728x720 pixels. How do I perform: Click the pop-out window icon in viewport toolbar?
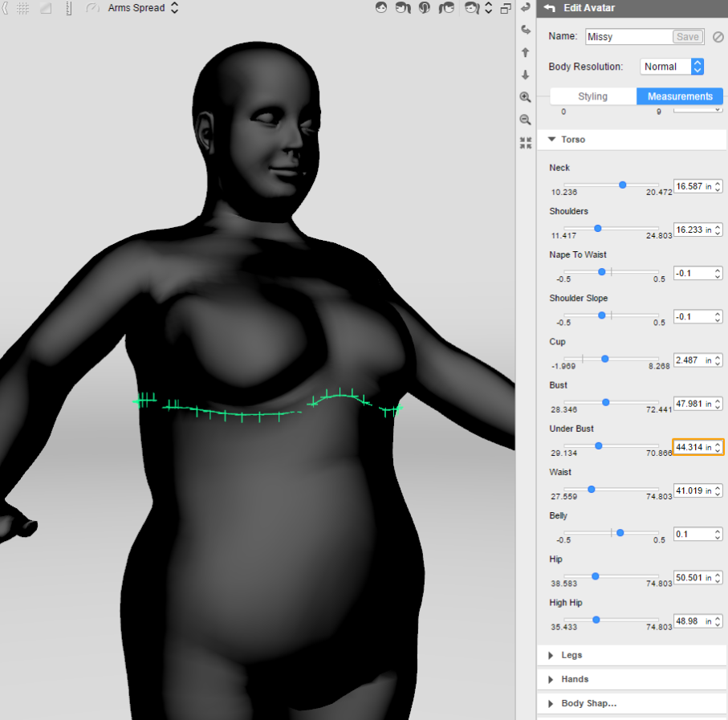click(x=506, y=8)
